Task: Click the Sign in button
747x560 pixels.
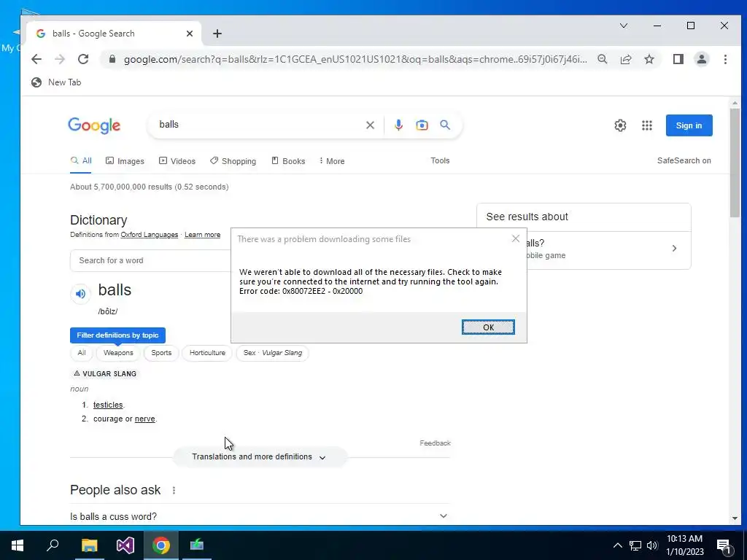Action: pyautogui.click(x=689, y=125)
